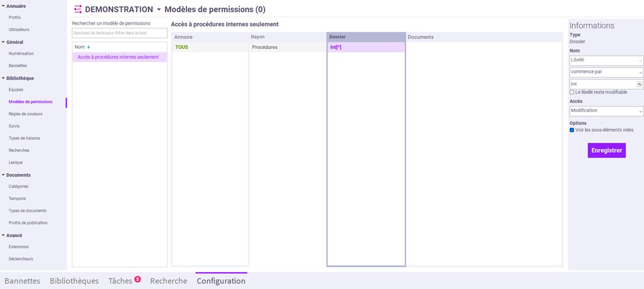Open the DEMONSTRATION dropdown arrow

[159, 10]
